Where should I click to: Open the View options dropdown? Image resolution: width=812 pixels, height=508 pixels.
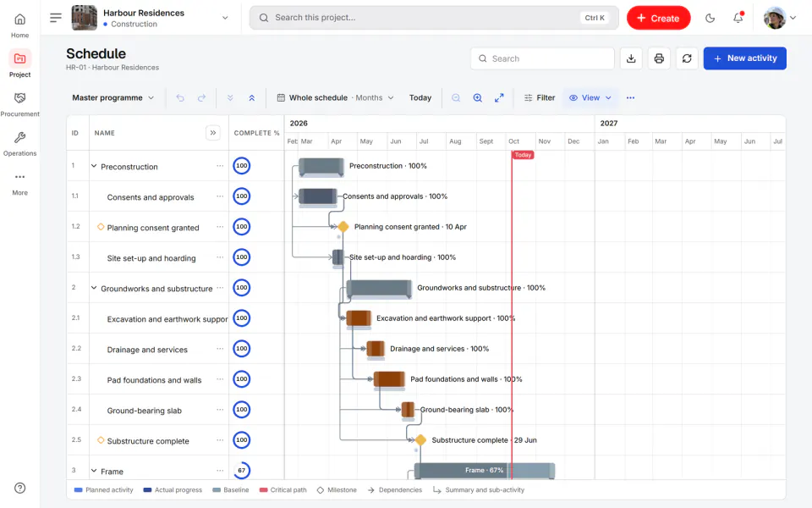(x=590, y=97)
